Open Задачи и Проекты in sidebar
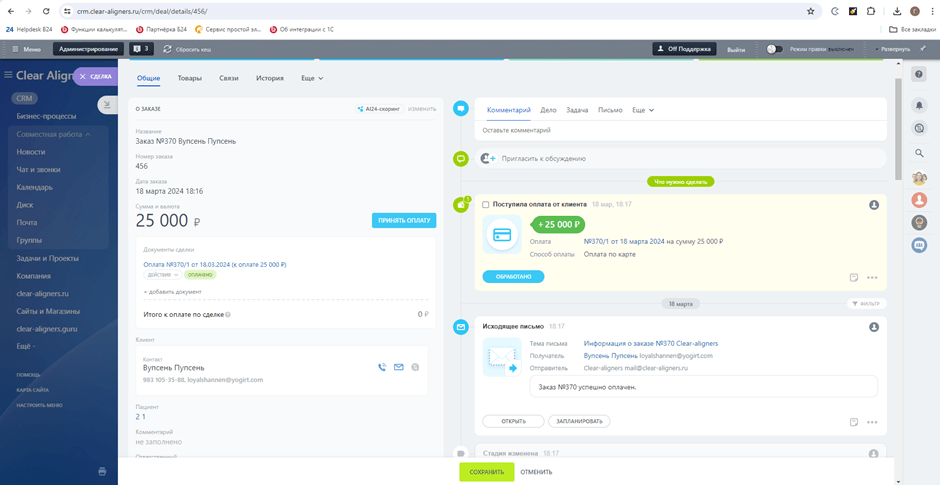 48,258
